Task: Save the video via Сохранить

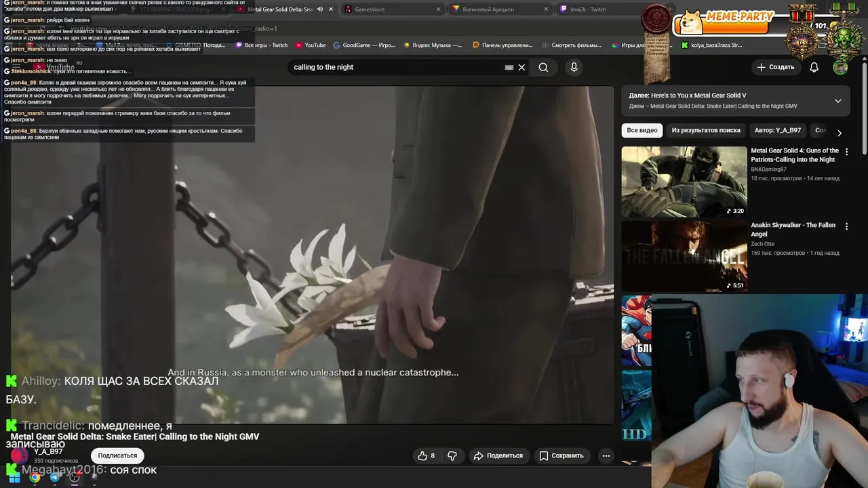Action: [x=561, y=455]
